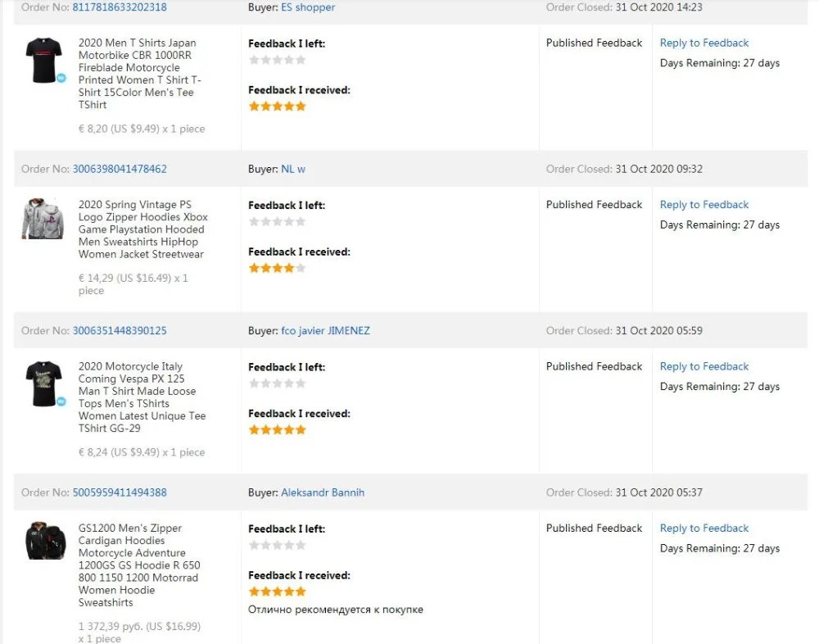Viewport: 819px width, 644px height.
Task: Click the four-star rating received from NL w
Action: (277, 268)
